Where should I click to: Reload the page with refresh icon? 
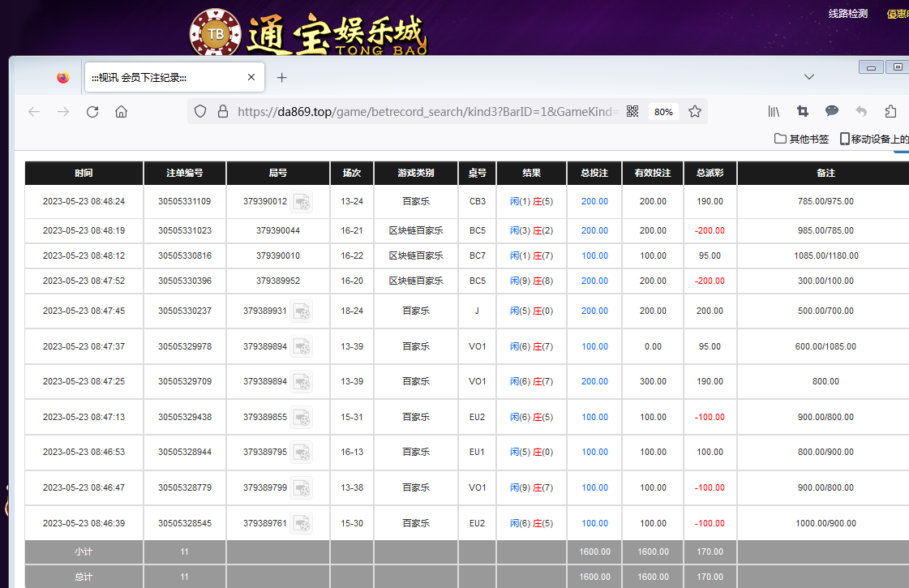point(92,112)
